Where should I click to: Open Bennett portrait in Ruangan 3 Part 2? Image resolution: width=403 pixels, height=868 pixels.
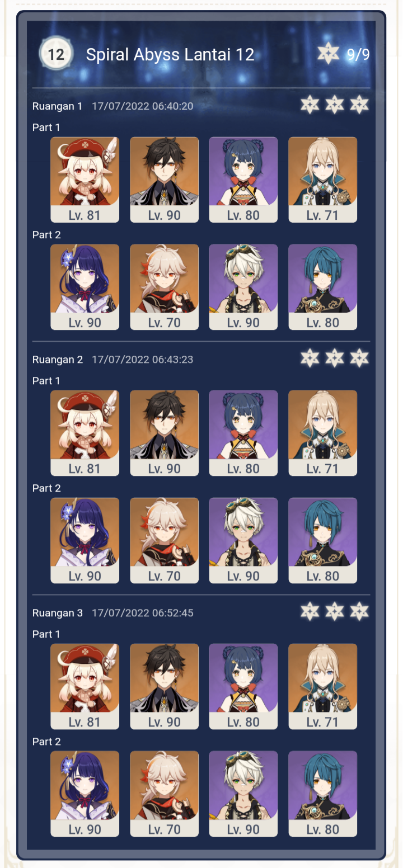(x=243, y=794)
